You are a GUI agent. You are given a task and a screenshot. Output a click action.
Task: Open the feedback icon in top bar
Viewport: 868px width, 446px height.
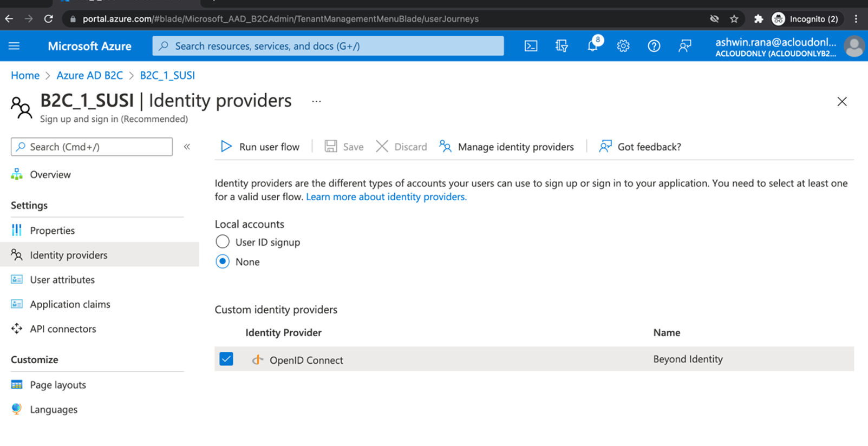[684, 46]
